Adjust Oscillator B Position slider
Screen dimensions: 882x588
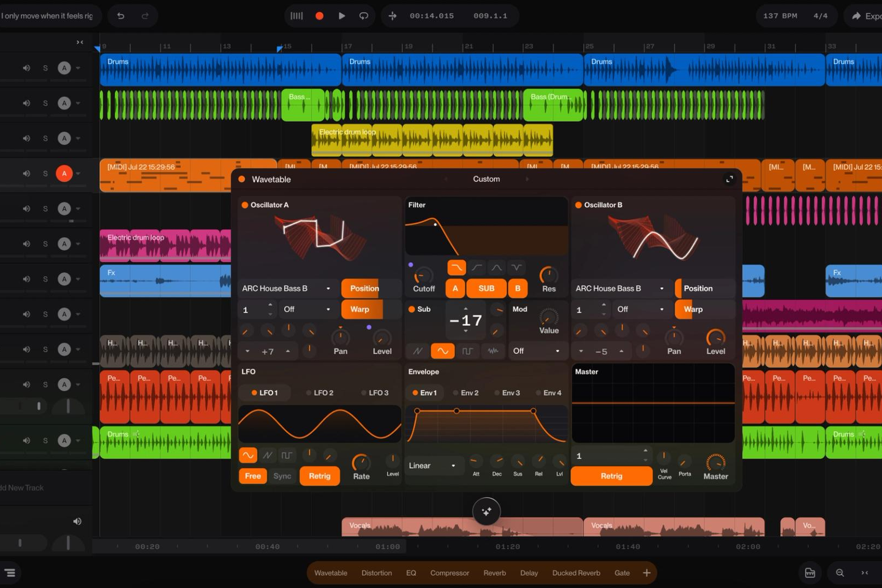coord(704,288)
